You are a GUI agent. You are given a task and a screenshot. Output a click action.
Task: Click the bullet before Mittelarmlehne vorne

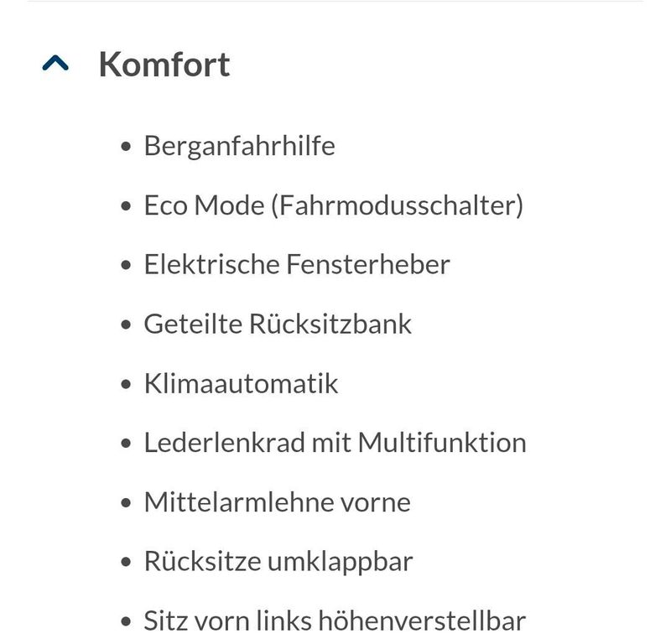point(126,503)
